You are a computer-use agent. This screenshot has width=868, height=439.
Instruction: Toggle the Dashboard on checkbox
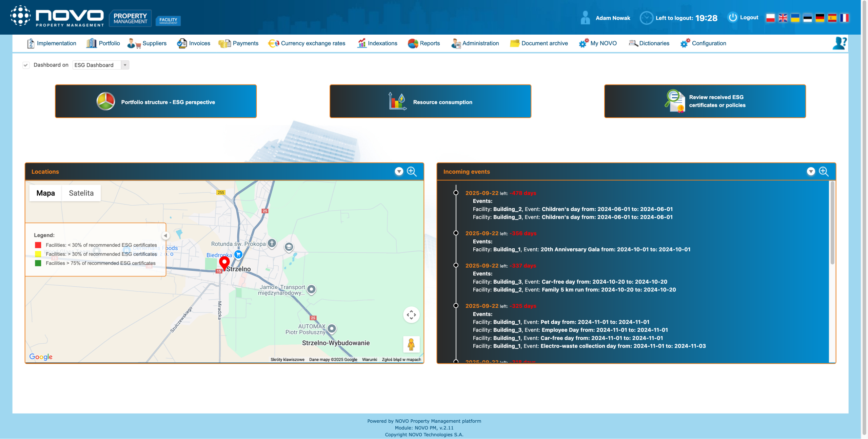(26, 65)
